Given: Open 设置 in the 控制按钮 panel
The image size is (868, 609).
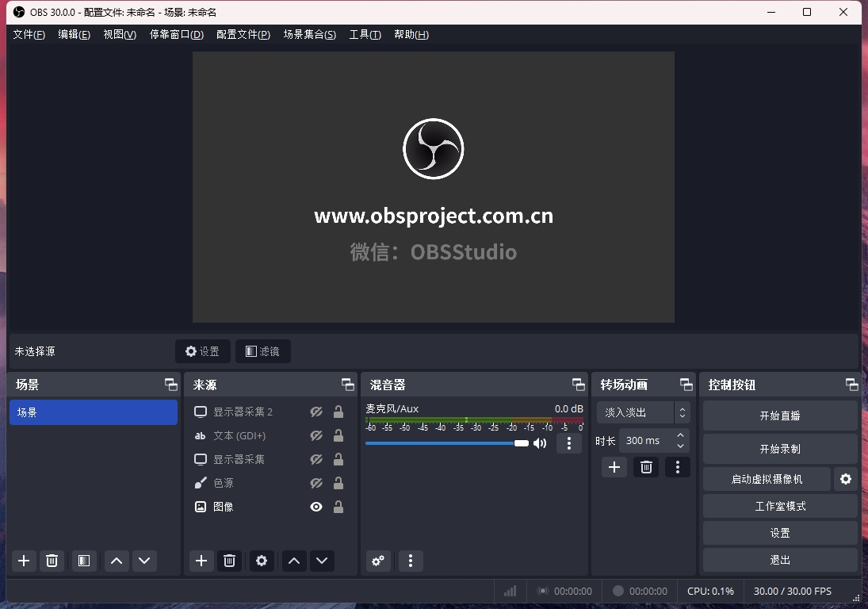Looking at the screenshot, I should point(780,533).
